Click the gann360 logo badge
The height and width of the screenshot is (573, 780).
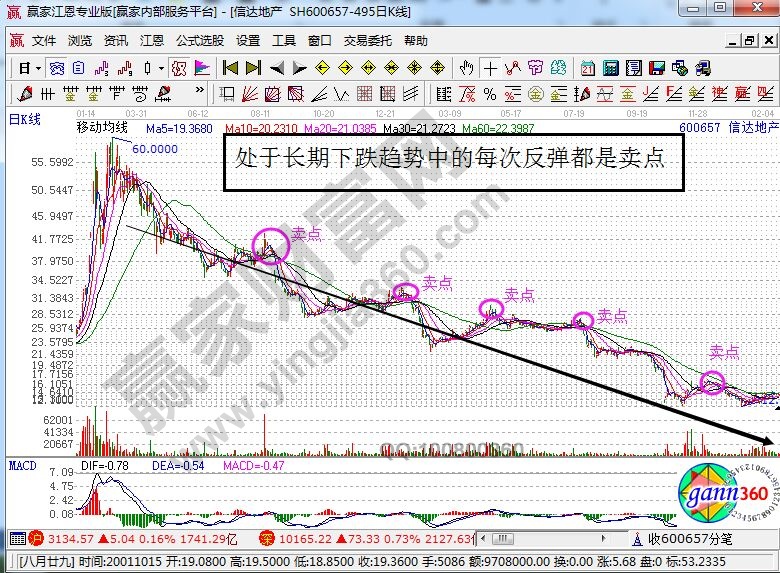tap(718, 495)
